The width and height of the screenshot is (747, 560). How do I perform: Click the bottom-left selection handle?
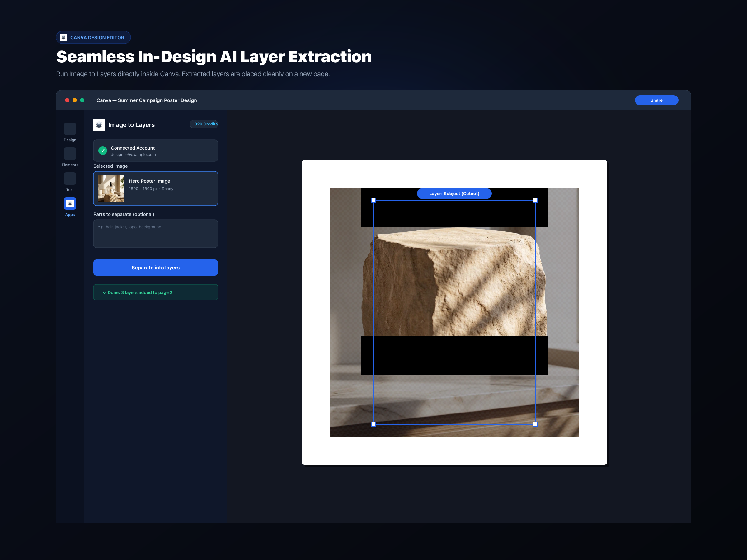[x=374, y=424]
